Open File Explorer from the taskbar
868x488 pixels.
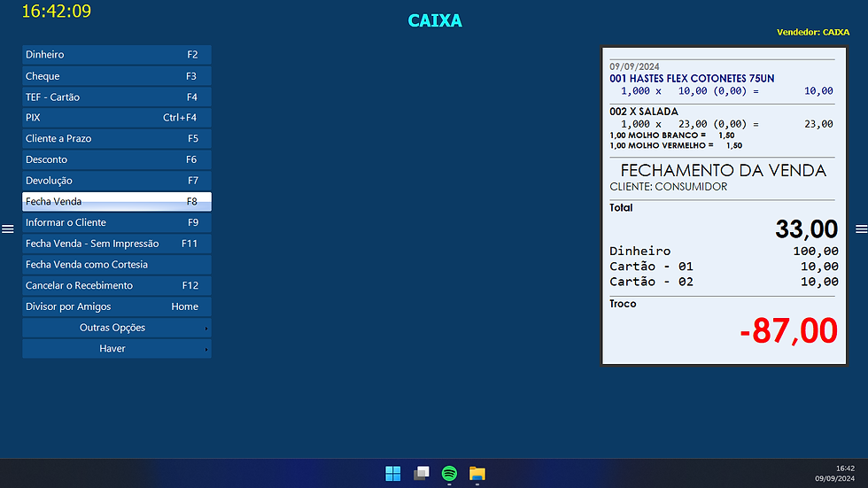477,474
